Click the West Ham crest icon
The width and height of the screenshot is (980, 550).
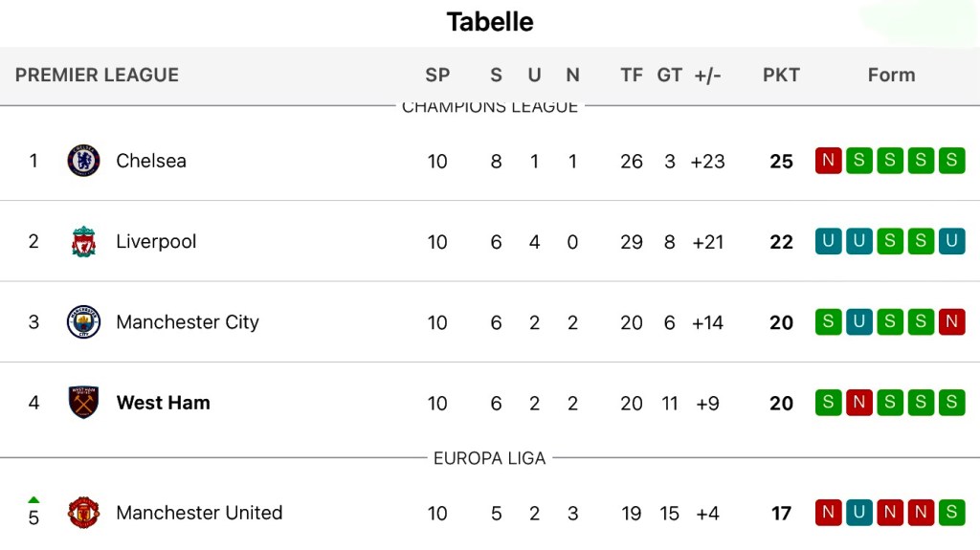[84, 403]
